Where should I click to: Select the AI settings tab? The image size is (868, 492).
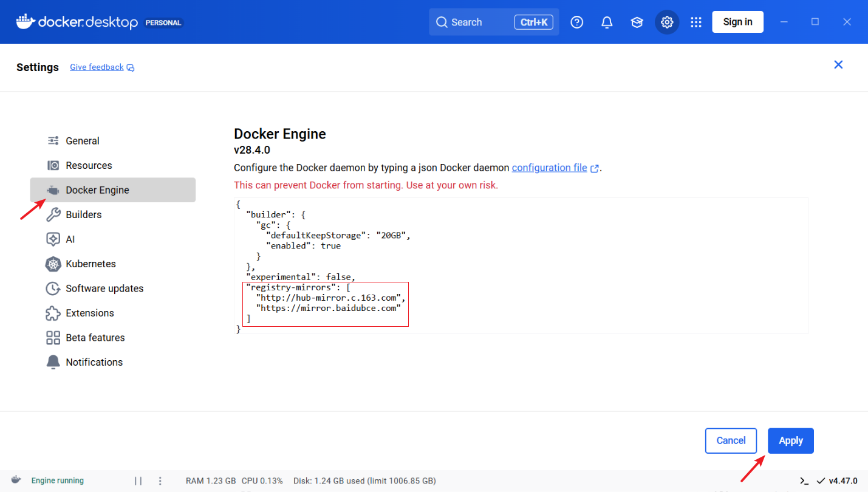tap(113, 239)
